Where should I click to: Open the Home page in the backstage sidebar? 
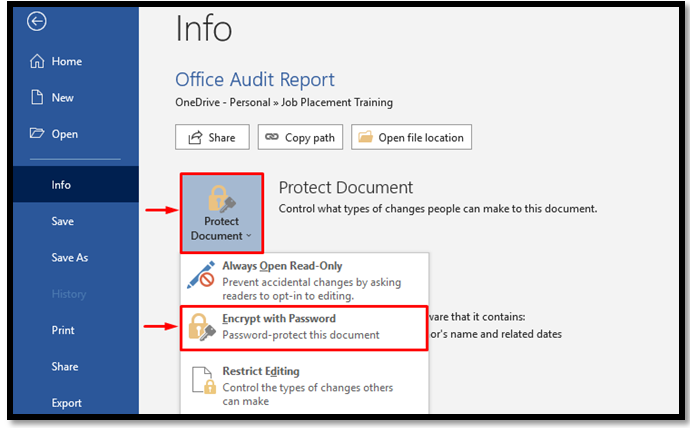[x=76, y=61]
